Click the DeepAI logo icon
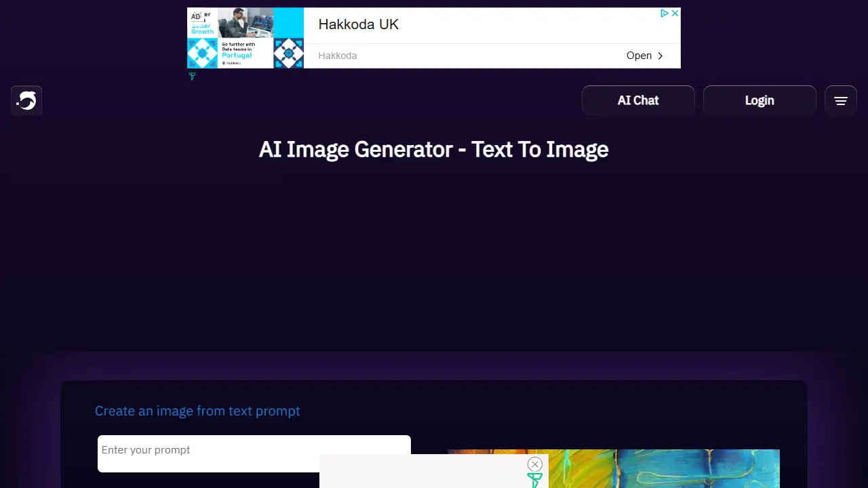The image size is (868, 488). click(x=26, y=101)
